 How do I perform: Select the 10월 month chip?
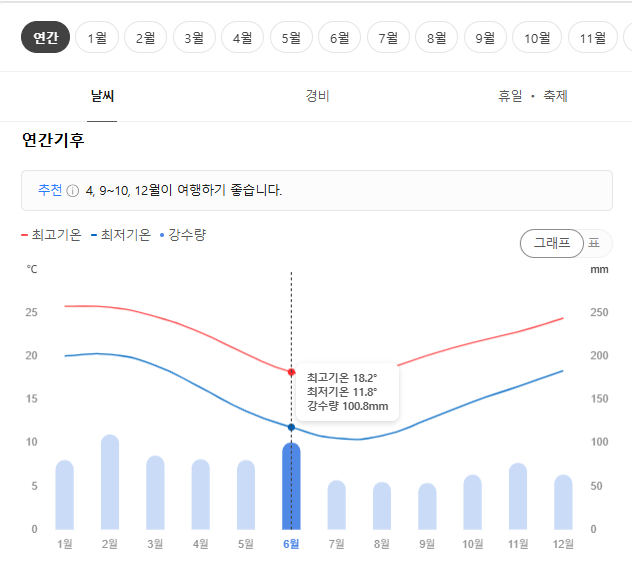[x=537, y=37]
